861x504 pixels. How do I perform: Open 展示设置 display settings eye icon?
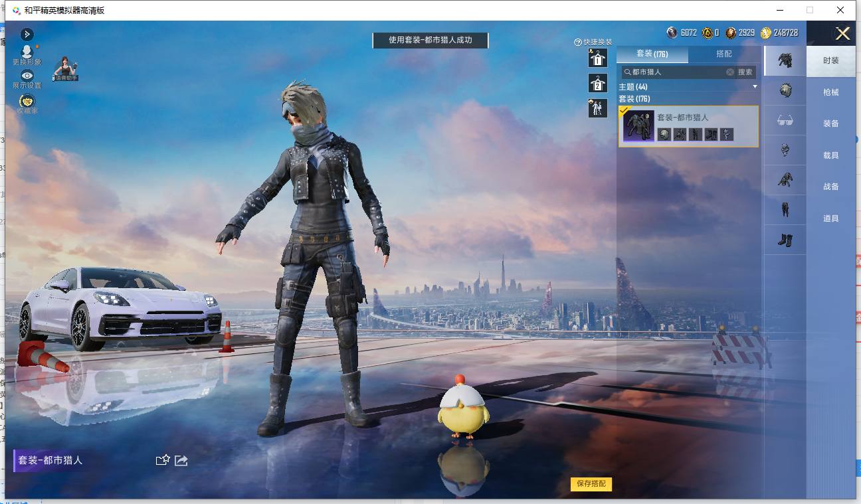(x=27, y=79)
